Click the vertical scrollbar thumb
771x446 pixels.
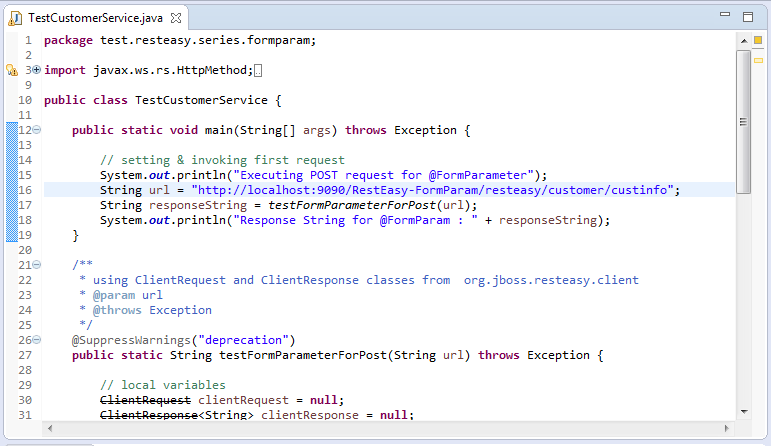(743, 121)
